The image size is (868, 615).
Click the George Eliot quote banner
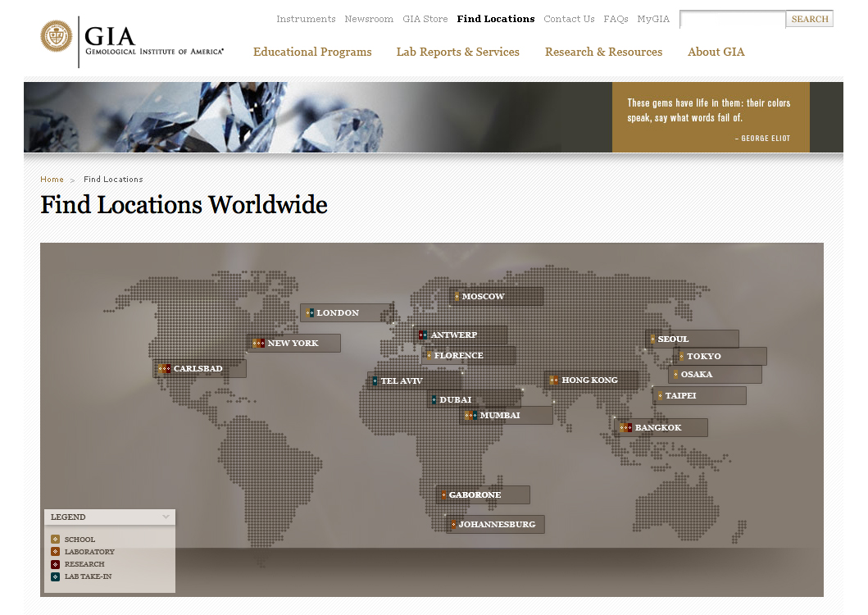point(711,117)
